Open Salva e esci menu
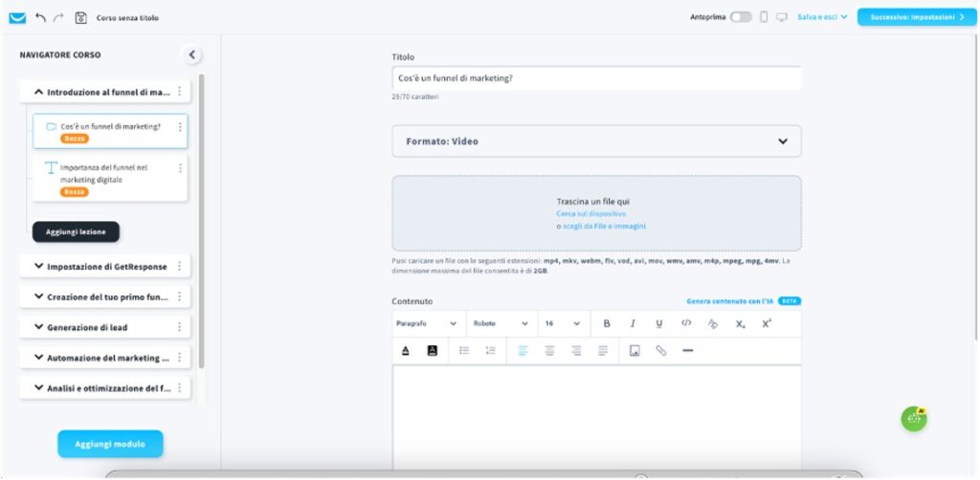This screenshot has height=480, width=980. click(x=822, y=17)
